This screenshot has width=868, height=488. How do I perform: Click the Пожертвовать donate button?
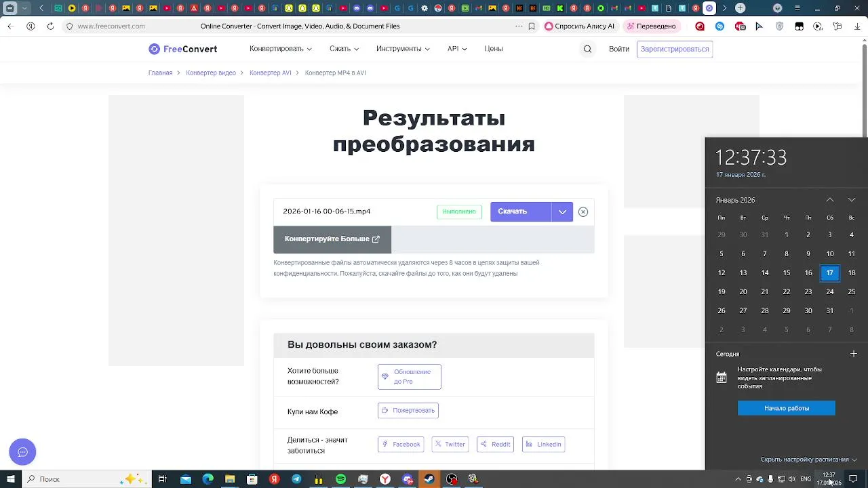coord(408,411)
